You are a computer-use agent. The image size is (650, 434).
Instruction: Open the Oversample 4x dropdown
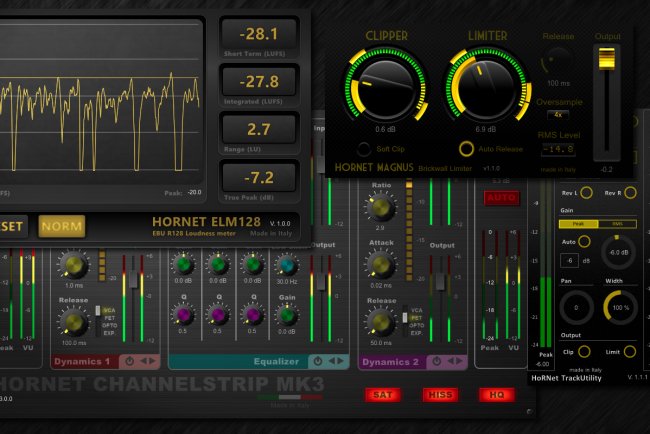(x=558, y=115)
